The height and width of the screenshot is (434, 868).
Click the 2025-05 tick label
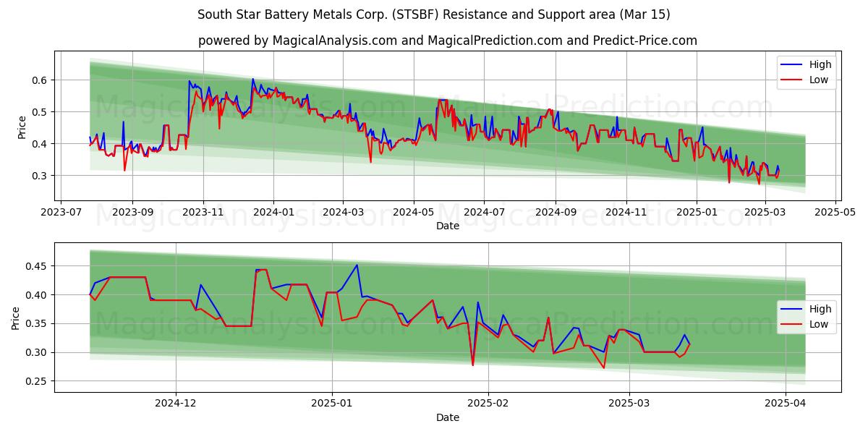pyautogui.click(x=835, y=213)
